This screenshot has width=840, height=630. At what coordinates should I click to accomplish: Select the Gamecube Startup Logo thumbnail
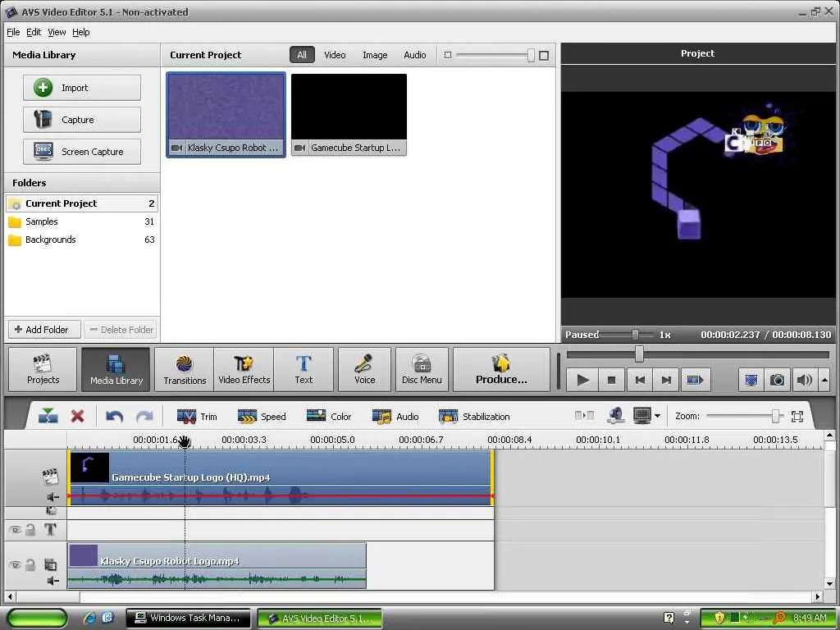click(x=349, y=115)
